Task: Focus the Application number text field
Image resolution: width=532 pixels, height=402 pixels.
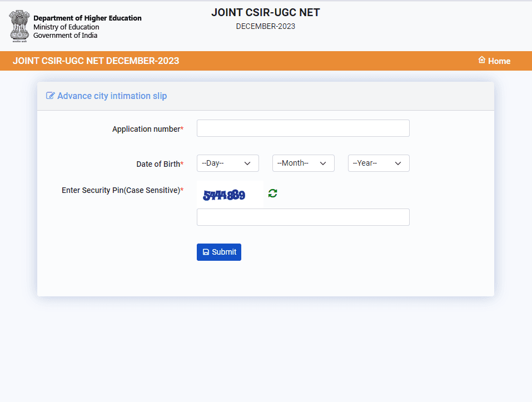Action: (303, 128)
